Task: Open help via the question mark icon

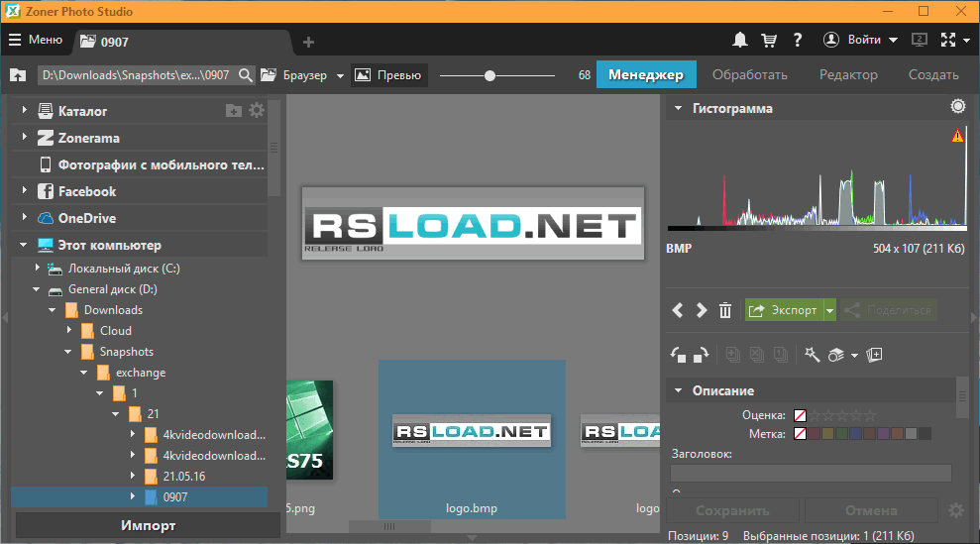Action: [x=798, y=40]
